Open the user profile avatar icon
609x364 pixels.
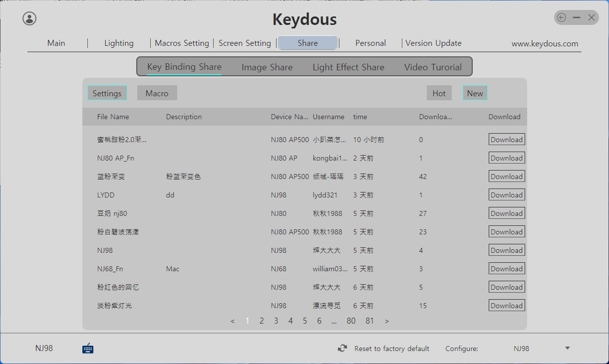click(x=29, y=18)
